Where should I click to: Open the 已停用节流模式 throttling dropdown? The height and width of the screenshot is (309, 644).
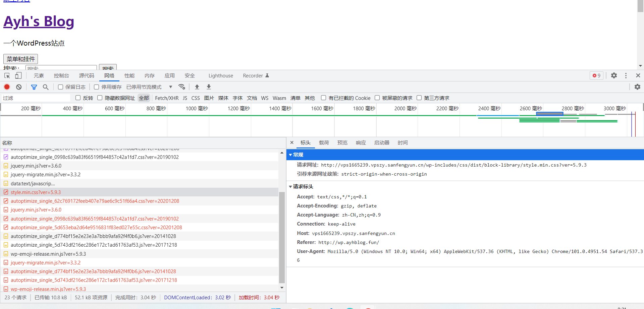[149, 87]
